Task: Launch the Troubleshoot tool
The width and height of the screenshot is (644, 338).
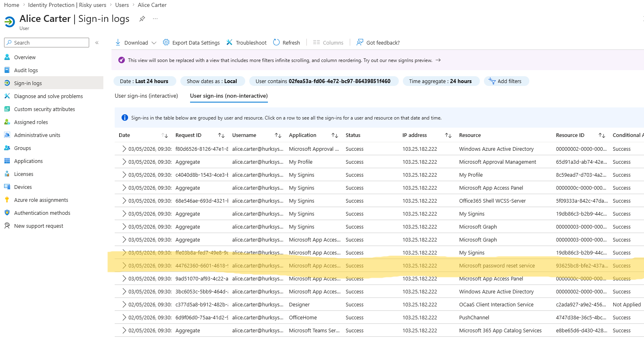Action: coord(246,43)
